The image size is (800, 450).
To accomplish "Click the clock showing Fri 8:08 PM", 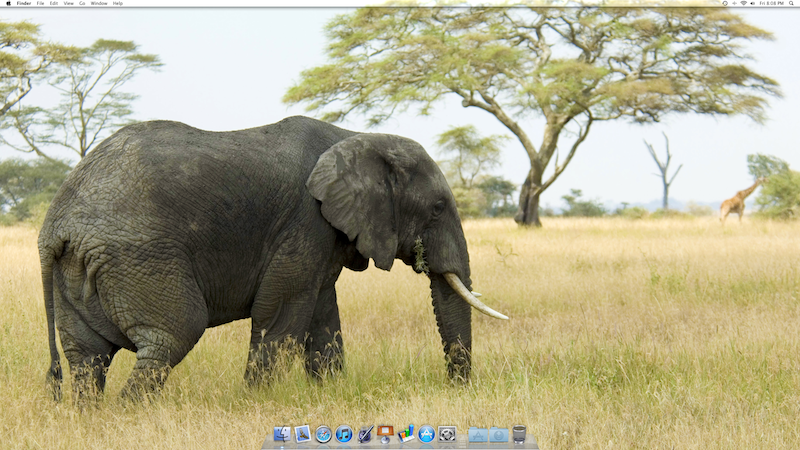I will pos(771,3).
